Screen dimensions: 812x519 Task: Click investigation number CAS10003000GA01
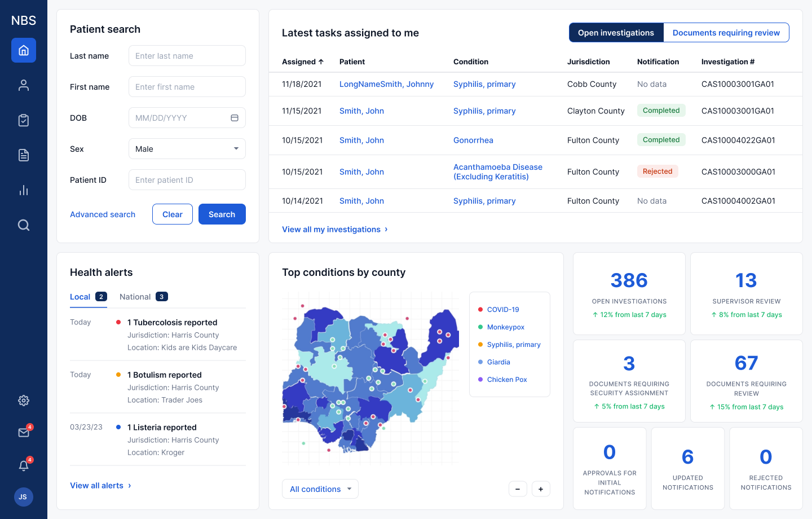[x=738, y=172]
